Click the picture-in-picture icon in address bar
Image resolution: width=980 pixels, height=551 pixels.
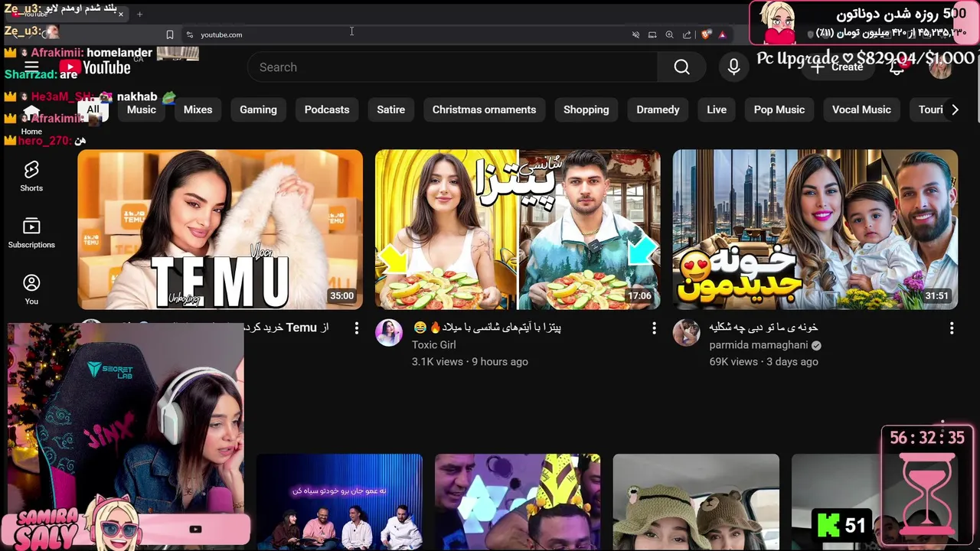652,34
